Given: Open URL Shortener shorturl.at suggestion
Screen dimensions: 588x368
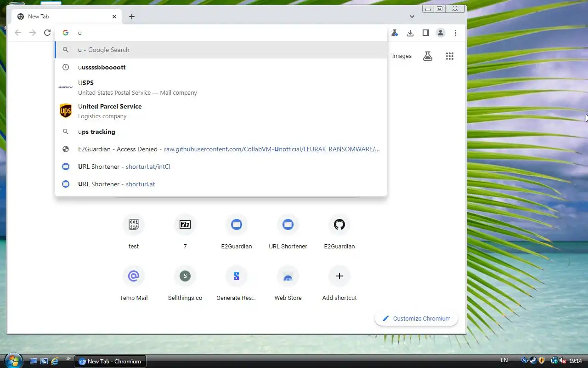Looking at the screenshot, I should click(221, 184).
